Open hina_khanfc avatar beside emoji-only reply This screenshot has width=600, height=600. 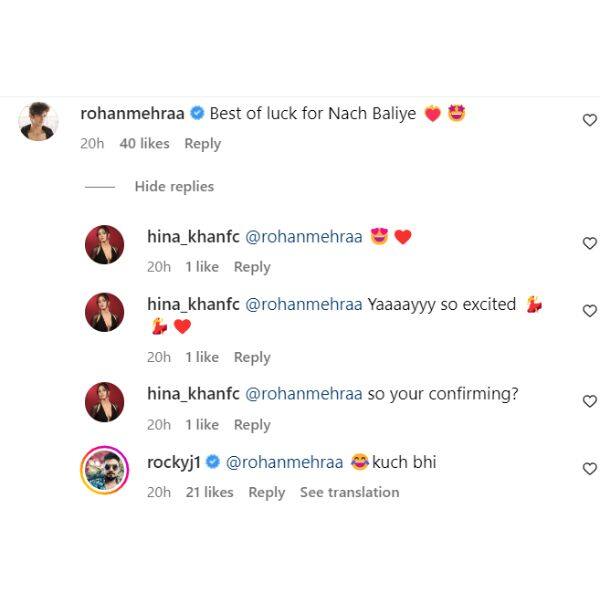coord(104,245)
